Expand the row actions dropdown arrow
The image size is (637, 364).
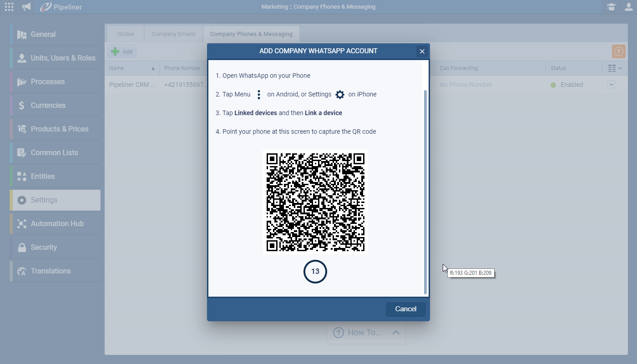pyautogui.click(x=611, y=85)
